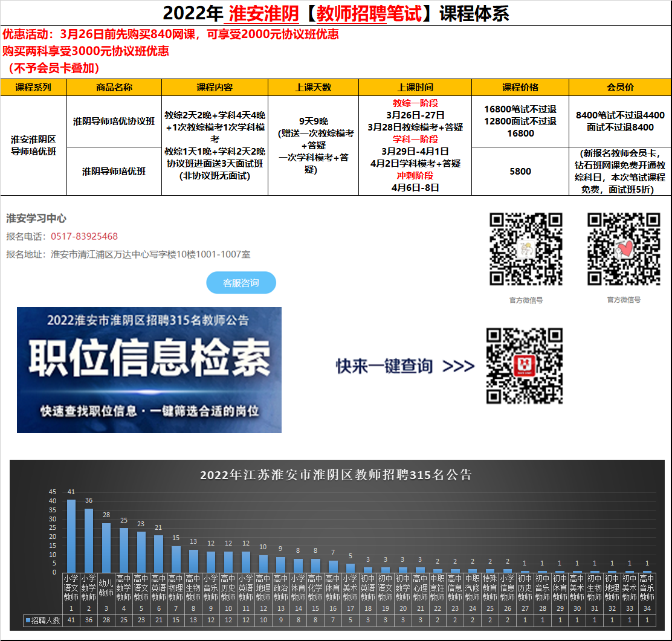
Task: Open the underlined 淮安淮阴 title link
Action: 261,13
